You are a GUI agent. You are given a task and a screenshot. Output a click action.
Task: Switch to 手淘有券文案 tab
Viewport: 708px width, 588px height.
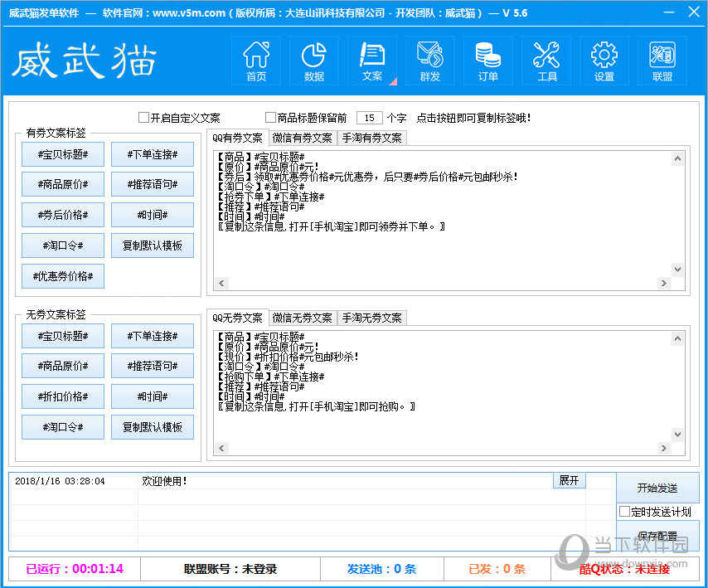(x=372, y=138)
